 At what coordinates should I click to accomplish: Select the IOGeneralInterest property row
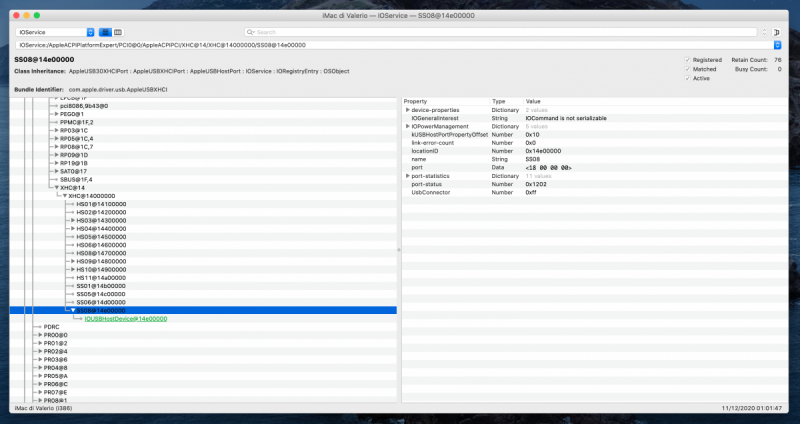(x=595, y=118)
